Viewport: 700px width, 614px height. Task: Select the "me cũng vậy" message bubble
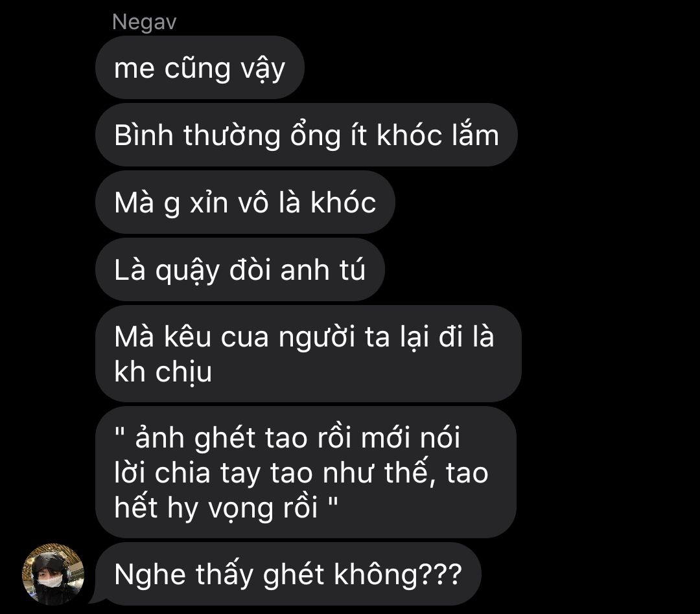[200, 67]
